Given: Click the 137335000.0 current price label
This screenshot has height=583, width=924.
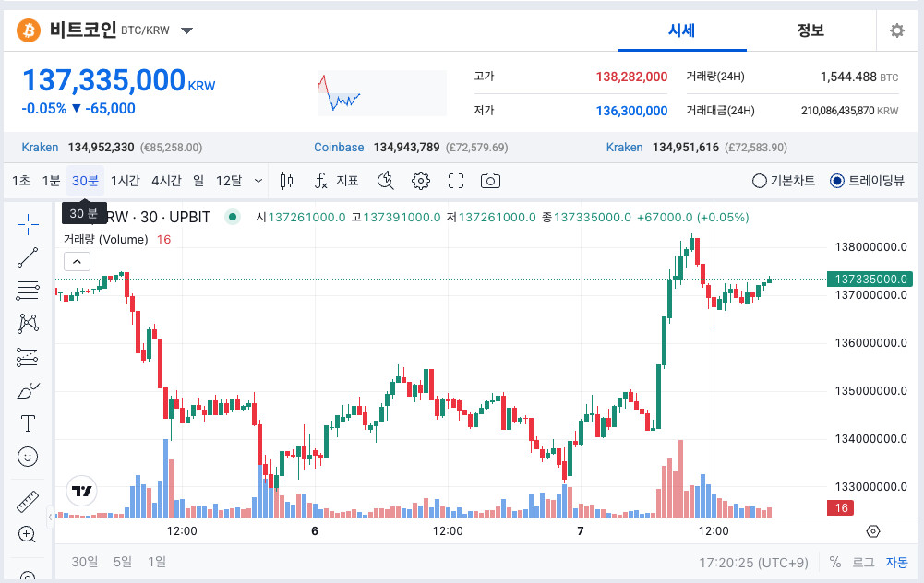Looking at the screenshot, I should point(871,280).
